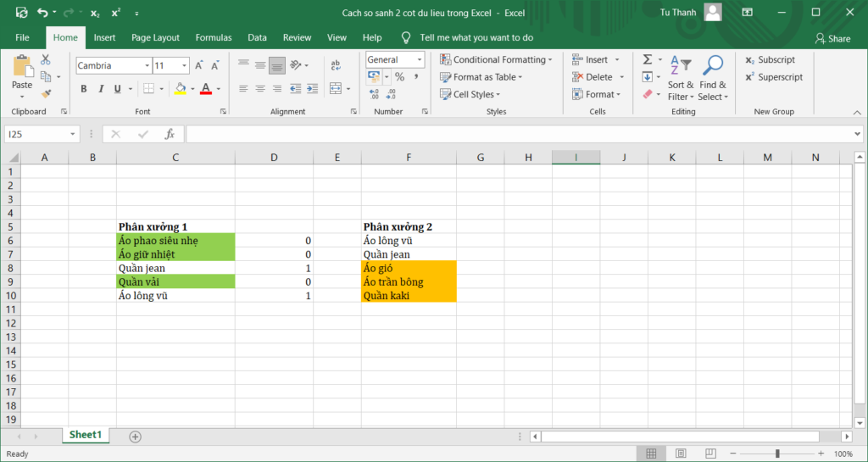Open the Insert Function fx button

click(170, 134)
